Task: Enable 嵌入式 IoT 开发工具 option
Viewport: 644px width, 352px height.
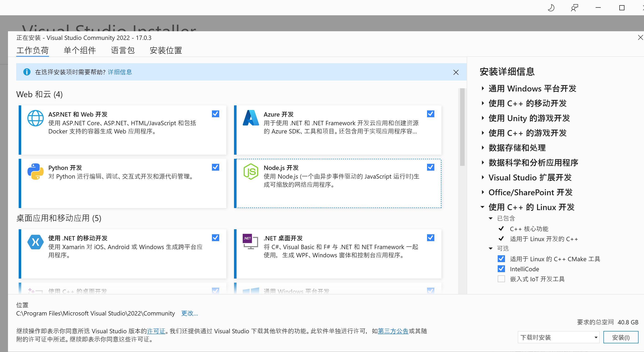Action: point(501,279)
